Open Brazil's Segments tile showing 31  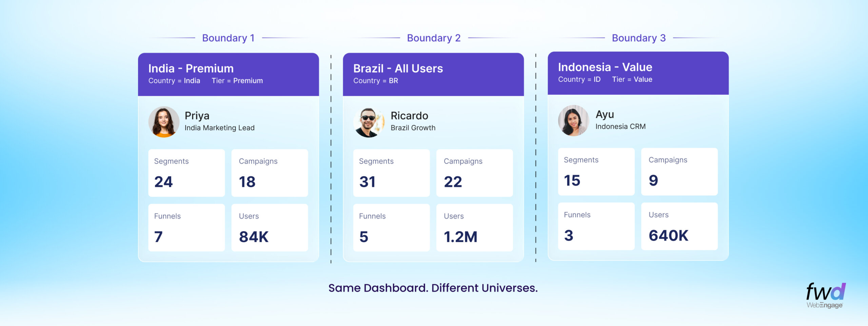(391, 173)
